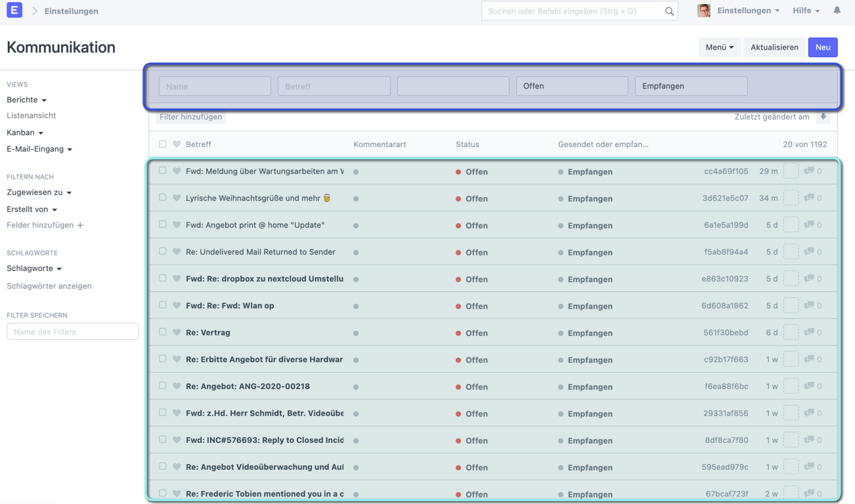Click 'Filter hinzufügen' button
Image resolution: width=855 pixels, height=504 pixels.
pos(190,117)
